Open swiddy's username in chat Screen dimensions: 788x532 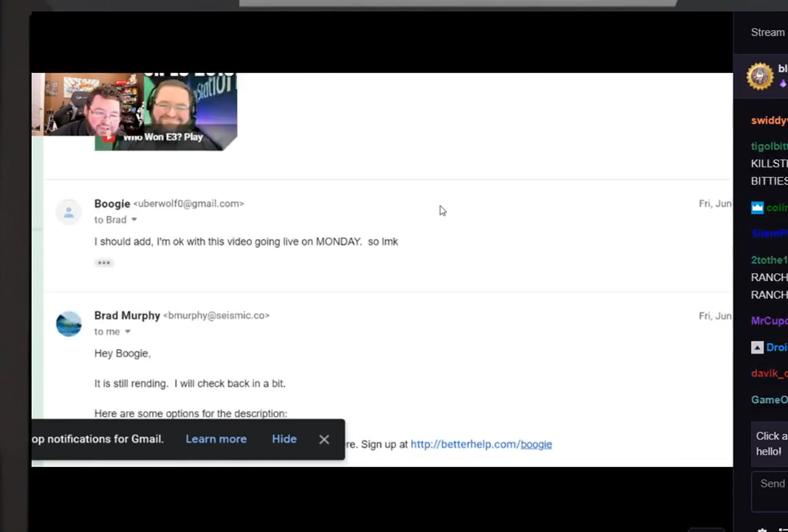pyautogui.click(x=770, y=120)
